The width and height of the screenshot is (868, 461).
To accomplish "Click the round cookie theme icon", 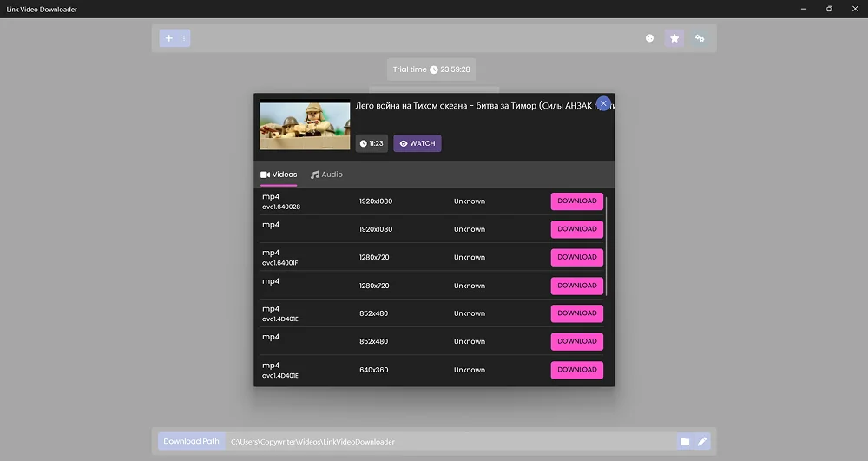I will [x=649, y=38].
